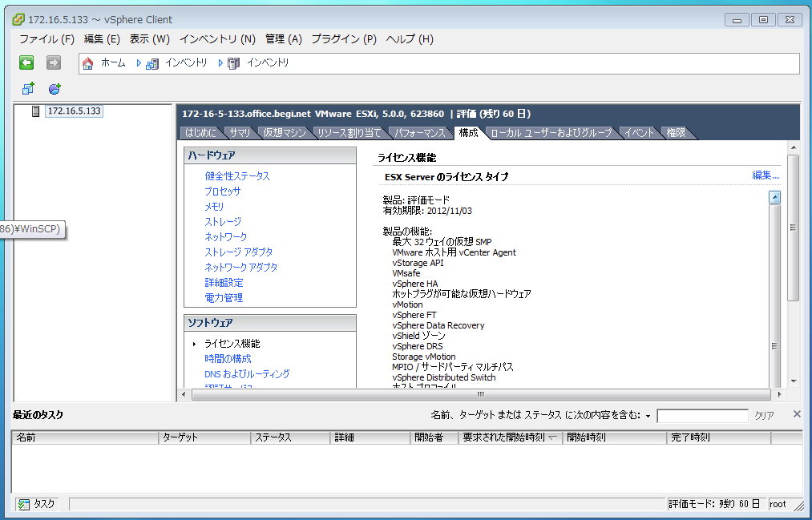The height and width of the screenshot is (520, 812).
Task: Close the recent tasks panel
Action: tap(797, 414)
